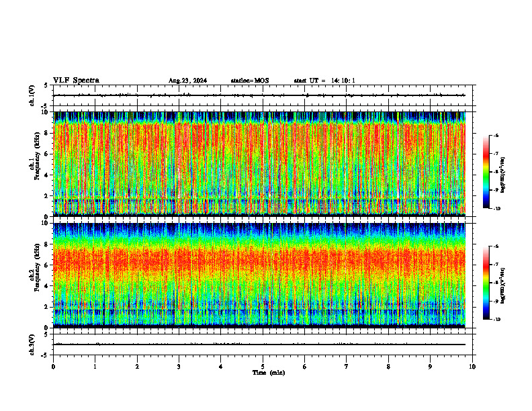Click the ch.1 spectrogram panel
Viewport: 532px width, 411px height.
[x=259, y=164]
